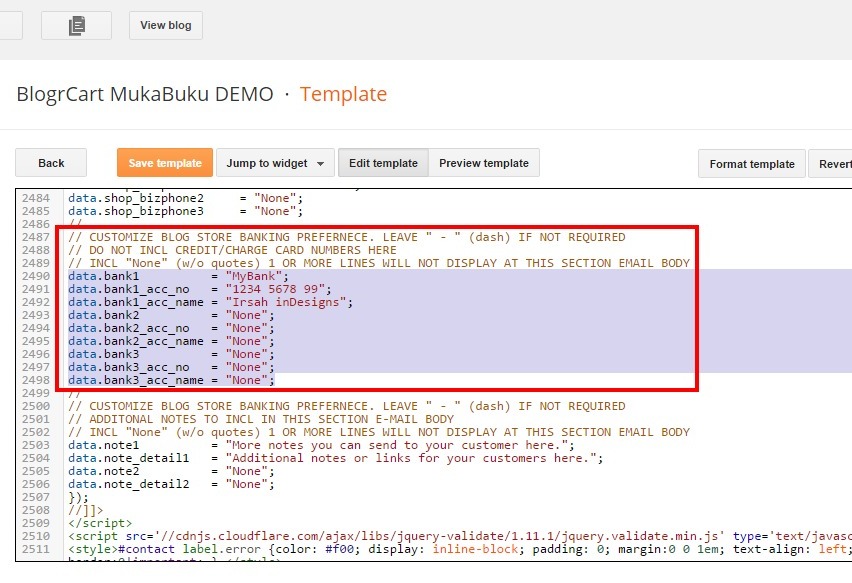Open Jump to widget dropdown
Viewport: 852px width, 583px height.
tap(275, 163)
